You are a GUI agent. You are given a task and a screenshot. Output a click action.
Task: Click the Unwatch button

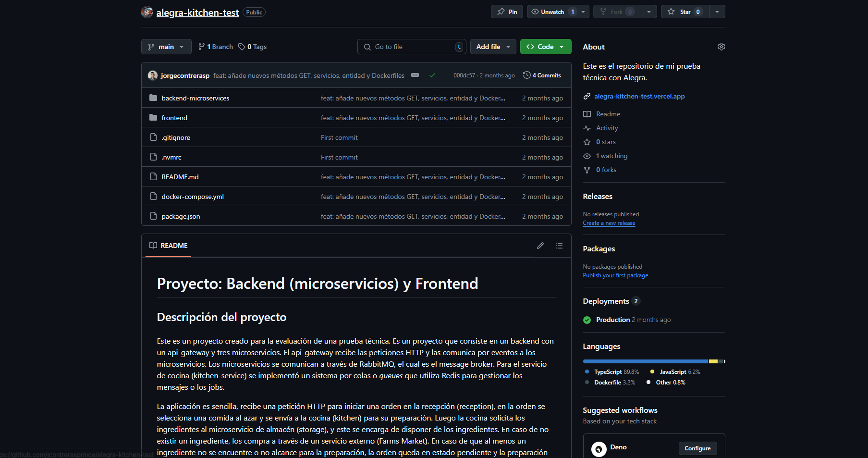pyautogui.click(x=552, y=12)
